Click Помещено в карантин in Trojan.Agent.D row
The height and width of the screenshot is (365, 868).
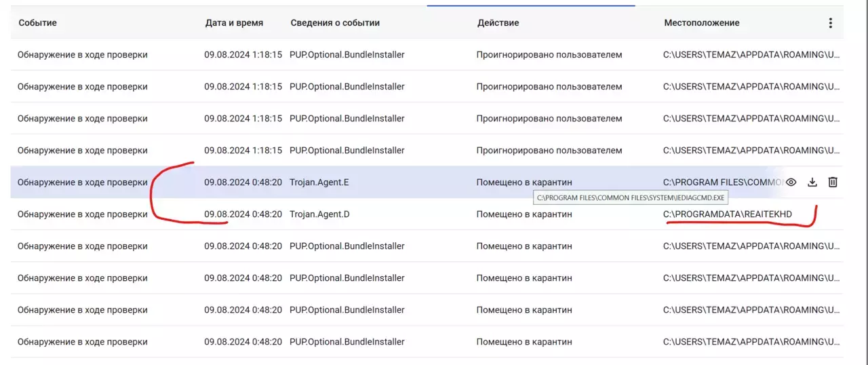pos(524,214)
